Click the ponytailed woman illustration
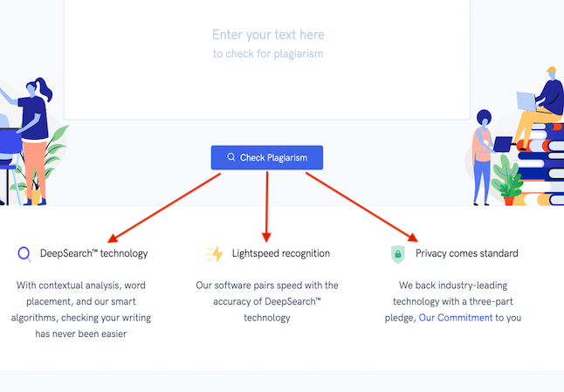 tap(35, 141)
